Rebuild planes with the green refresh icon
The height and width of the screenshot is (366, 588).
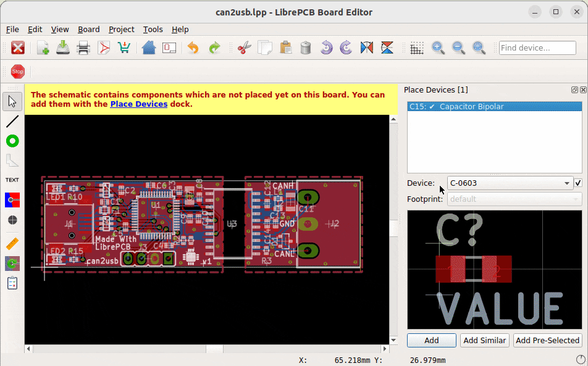tap(12, 264)
